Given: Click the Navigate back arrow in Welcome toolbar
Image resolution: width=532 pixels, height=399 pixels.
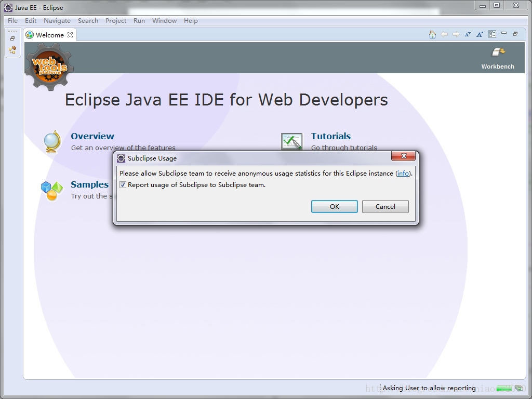Looking at the screenshot, I should pyautogui.click(x=444, y=34).
